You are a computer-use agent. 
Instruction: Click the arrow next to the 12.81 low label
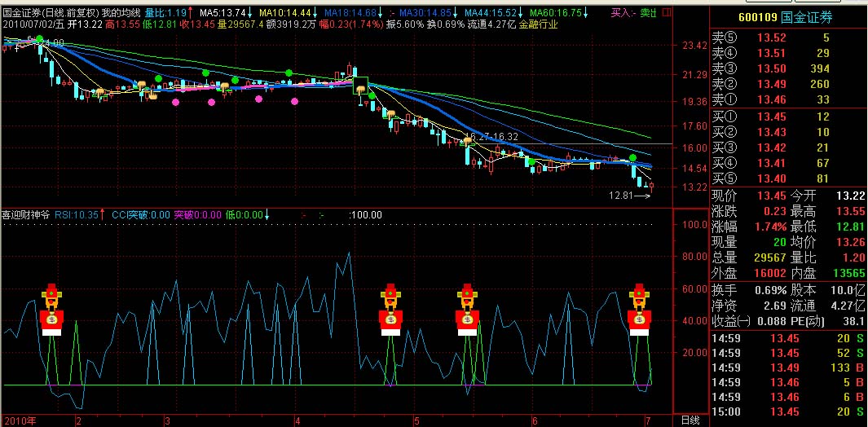641,196
